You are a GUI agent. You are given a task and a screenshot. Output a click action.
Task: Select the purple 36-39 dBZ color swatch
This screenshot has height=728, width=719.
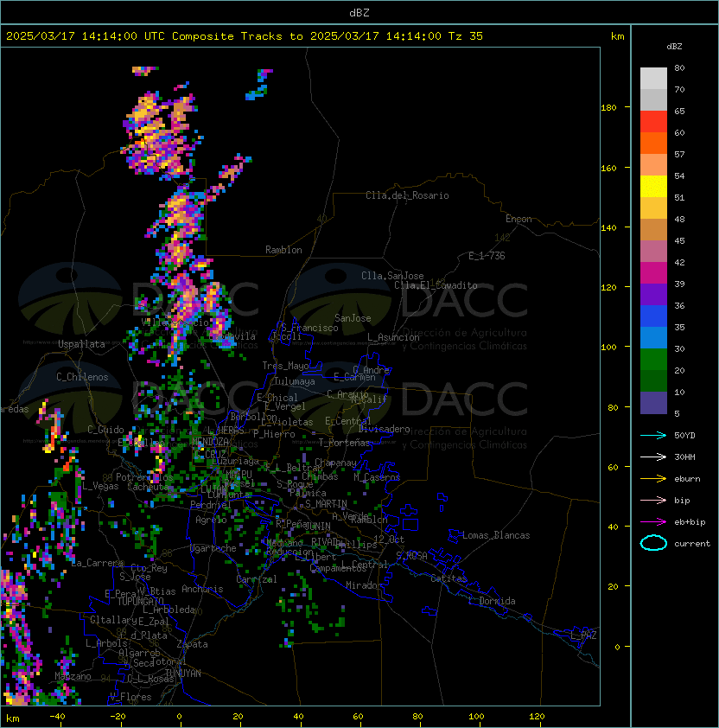click(x=653, y=295)
